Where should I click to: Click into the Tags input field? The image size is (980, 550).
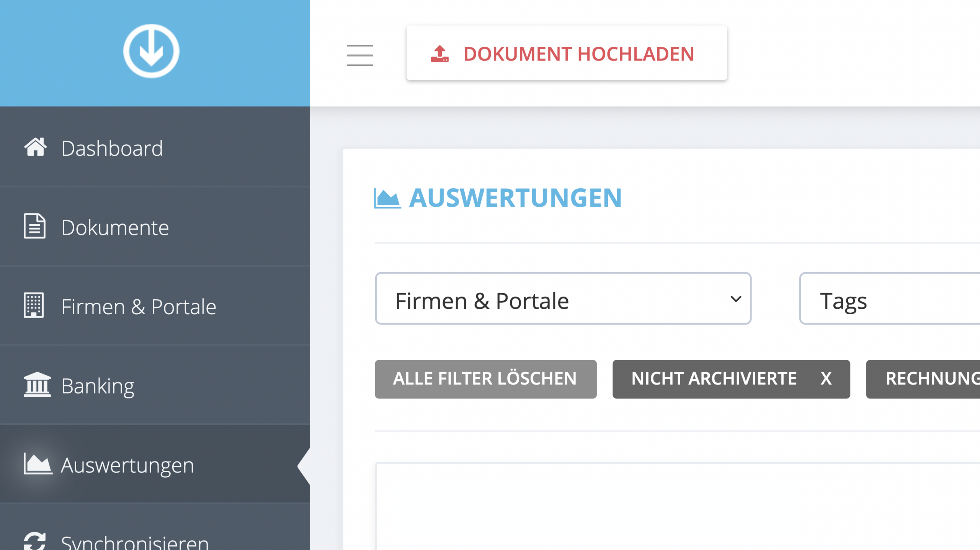tap(890, 299)
